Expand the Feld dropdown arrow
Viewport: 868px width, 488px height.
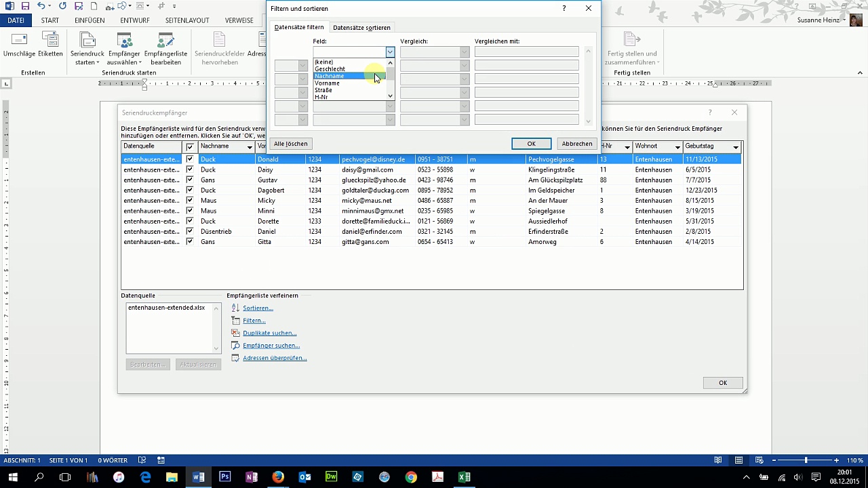pos(390,52)
